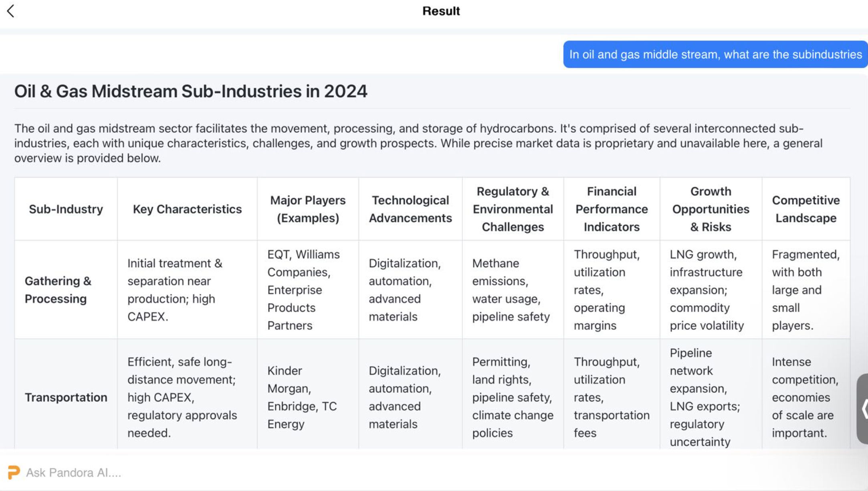Select the Transportation row label
Screen dimensions: 868x491
66,397
